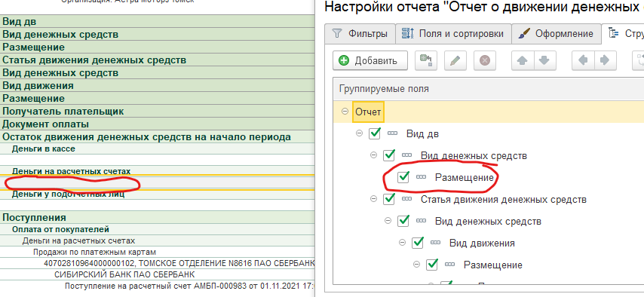The image size is (644, 297).
Task: Select Вид денежных средств label under Вид дв
Action: [474, 156]
